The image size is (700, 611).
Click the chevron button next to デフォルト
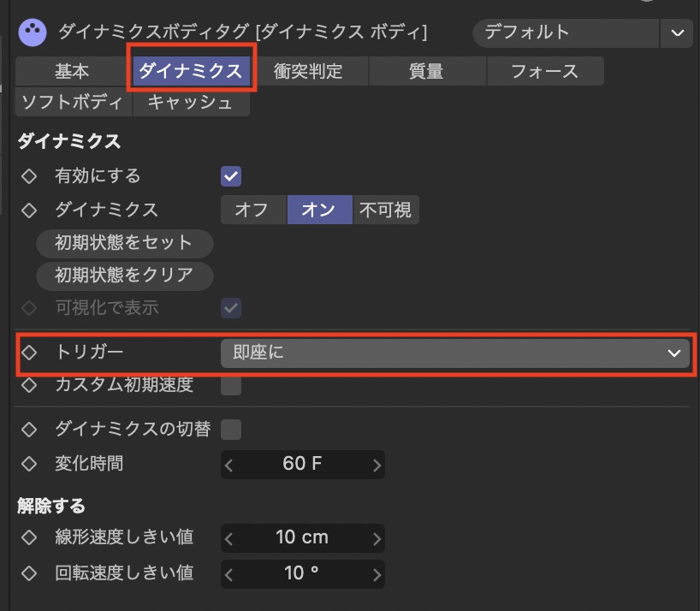[x=678, y=33]
